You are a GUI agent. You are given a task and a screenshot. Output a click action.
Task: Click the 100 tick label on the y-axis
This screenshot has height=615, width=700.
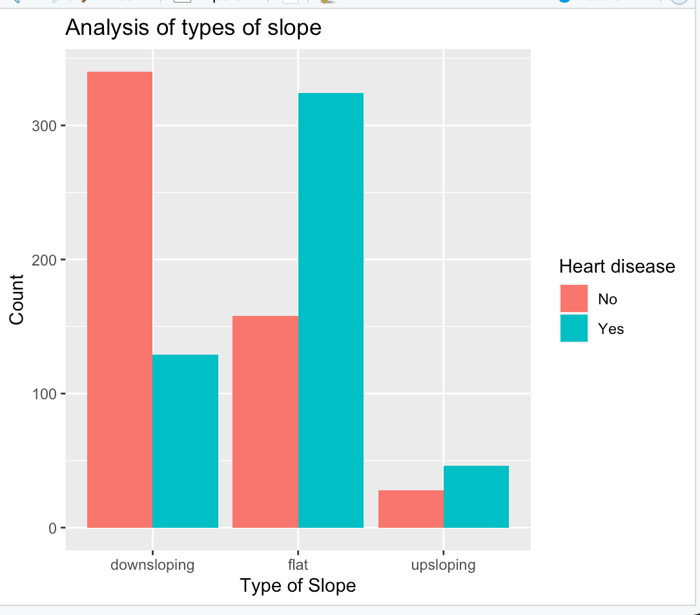pyautogui.click(x=43, y=394)
